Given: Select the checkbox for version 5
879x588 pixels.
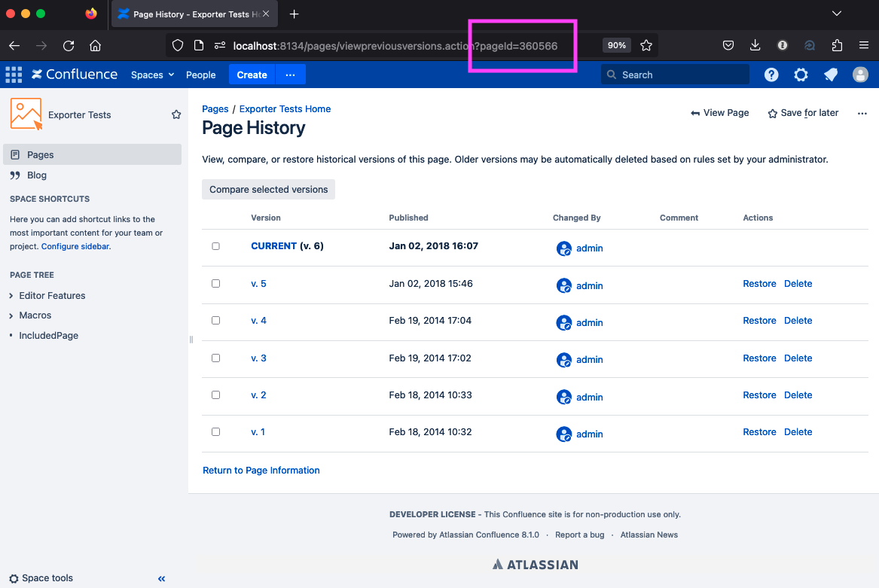Looking at the screenshot, I should [x=216, y=284].
